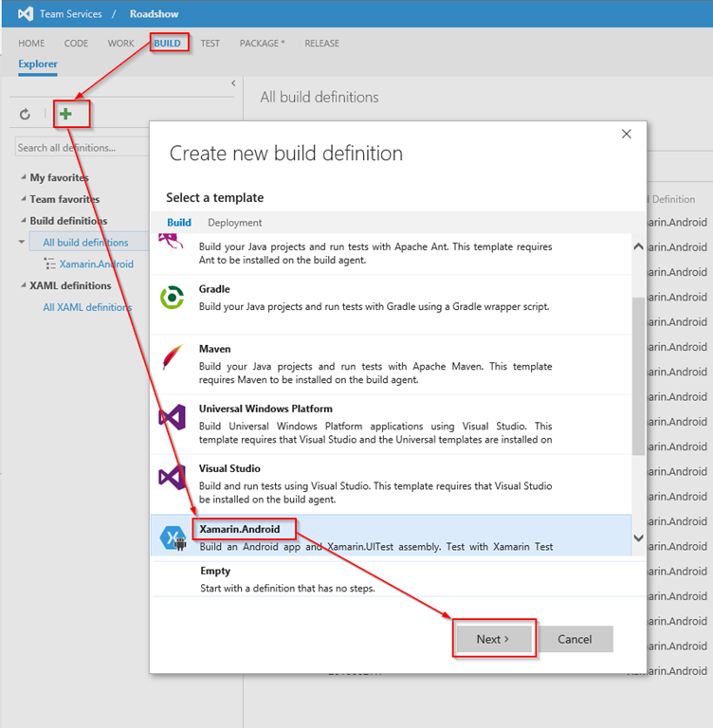Click the Search all definitions field
Screen dimensions: 713x728
[x=81, y=148]
